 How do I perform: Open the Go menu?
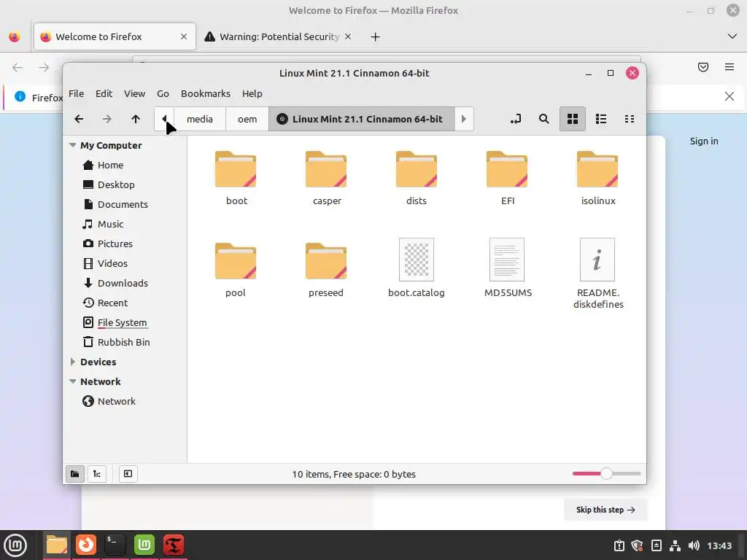click(163, 94)
